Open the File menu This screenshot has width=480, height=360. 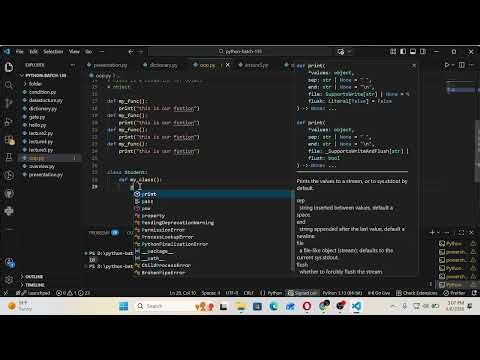click(x=20, y=52)
